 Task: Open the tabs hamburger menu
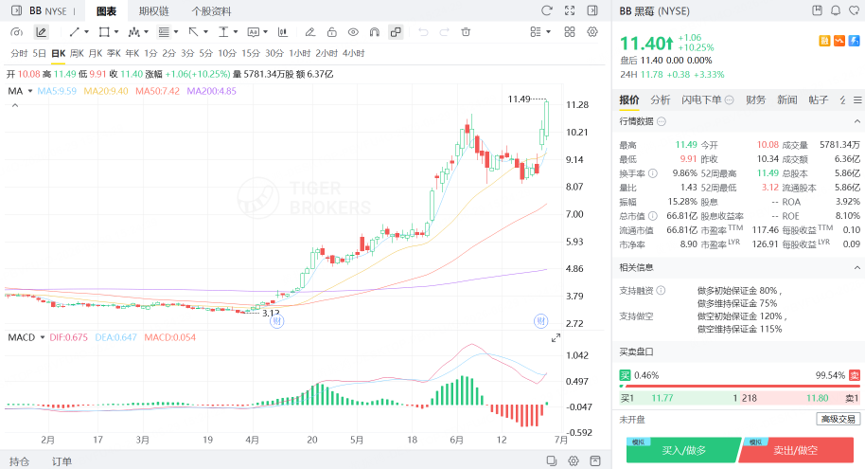coord(857,100)
